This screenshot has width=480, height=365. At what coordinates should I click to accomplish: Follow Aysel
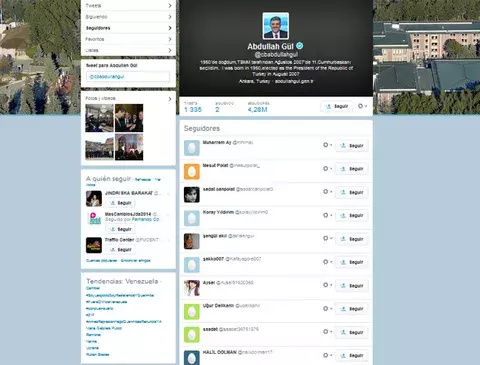pos(352,286)
